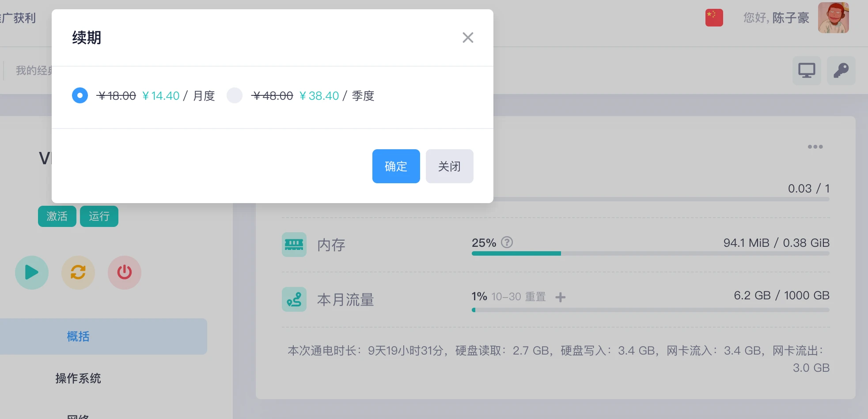Click the memory usage progress bar
This screenshot has width=868, height=419.
click(650, 253)
